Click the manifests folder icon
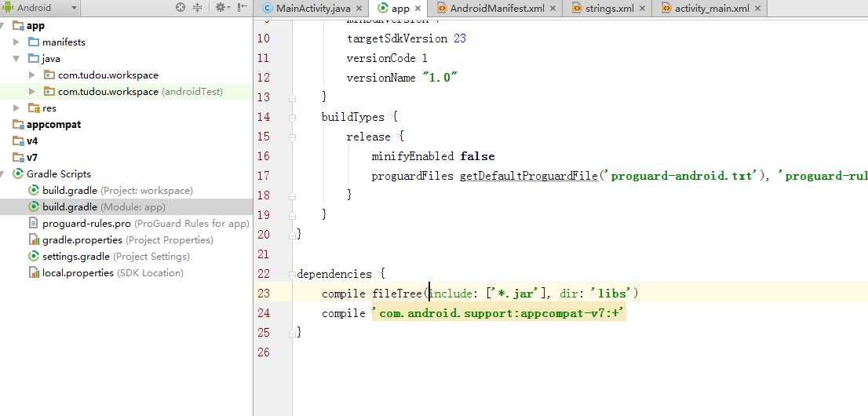Viewport: 868px width, 416px height. (x=34, y=42)
